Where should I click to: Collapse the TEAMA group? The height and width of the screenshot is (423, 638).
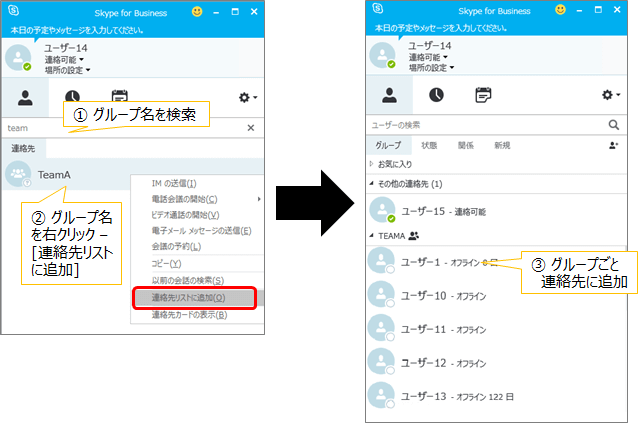[371, 235]
